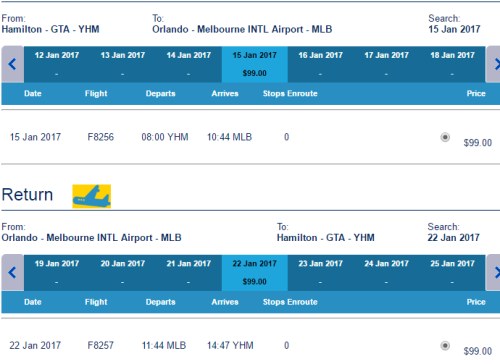
Task: Select return flight F8257 radio button
Action: [445, 346]
